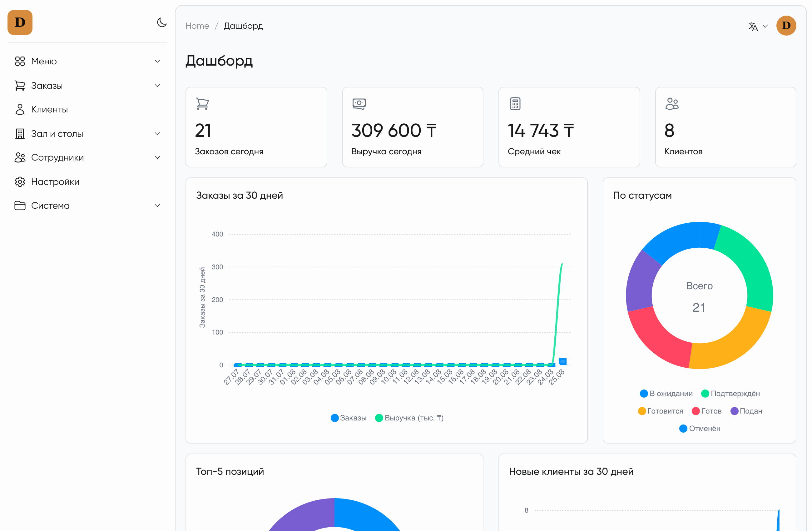Click the blue data point on 25.08
This screenshot has height=531, width=812.
(x=562, y=362)
